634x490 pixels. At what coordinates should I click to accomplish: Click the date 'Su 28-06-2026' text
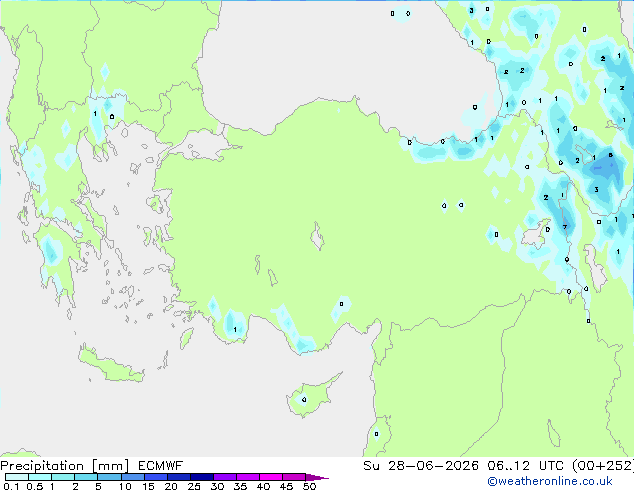coord(421,466)
